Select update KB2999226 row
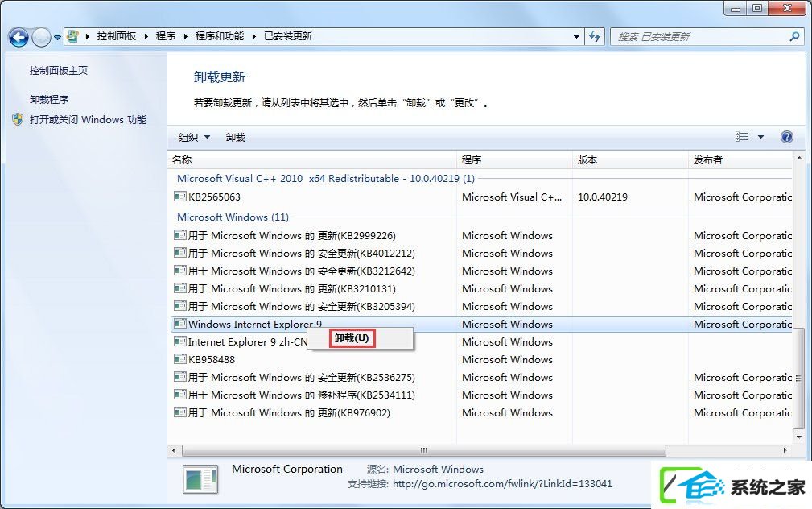Image resolution: width=812 pixels, height=509 pixels. (481, 236)
